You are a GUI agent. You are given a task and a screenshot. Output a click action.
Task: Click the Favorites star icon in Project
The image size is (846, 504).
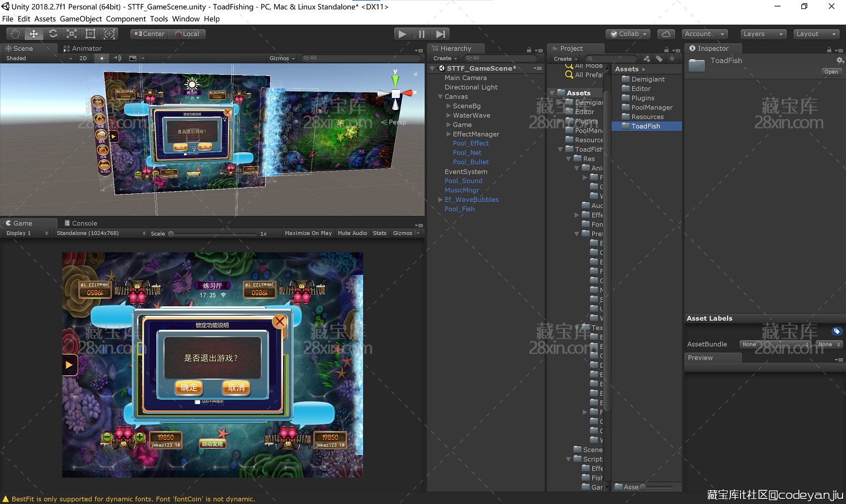pyautogui.click(x=672, y=59)
